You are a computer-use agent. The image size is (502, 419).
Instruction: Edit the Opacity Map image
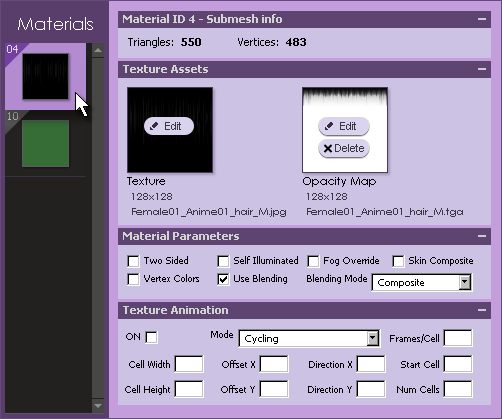(x=344, y=126)
